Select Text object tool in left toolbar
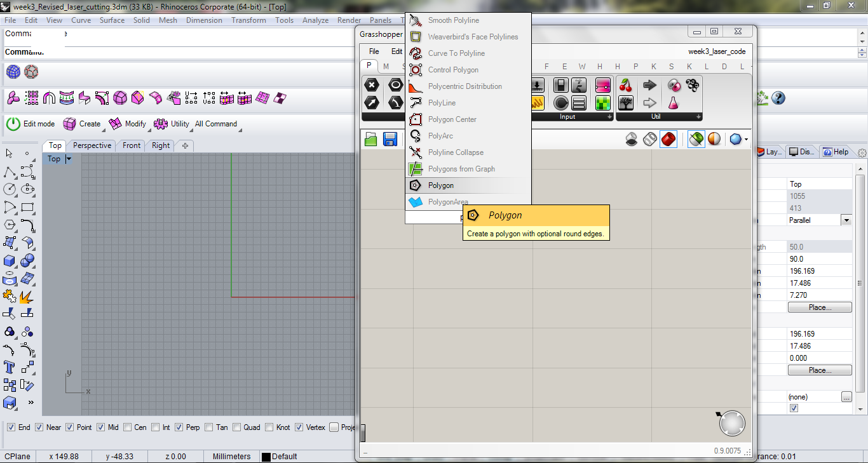 [x=10, y=367]
